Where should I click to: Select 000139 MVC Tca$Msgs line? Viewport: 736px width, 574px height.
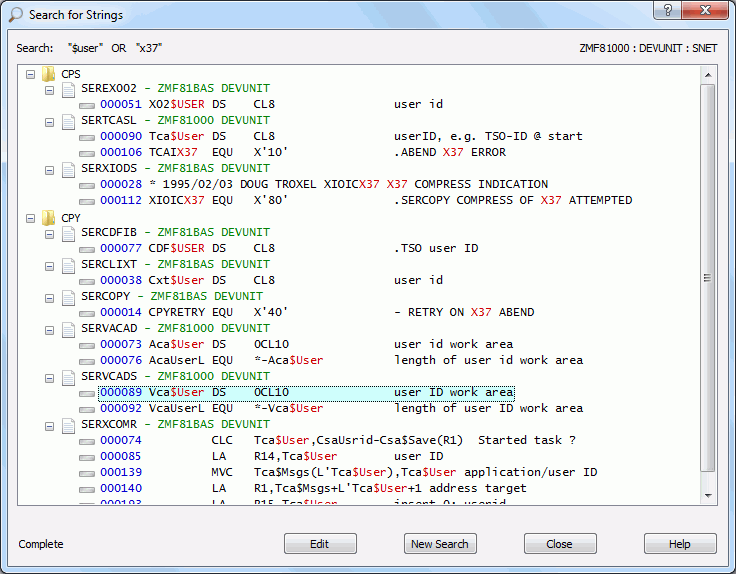point(348,473)
